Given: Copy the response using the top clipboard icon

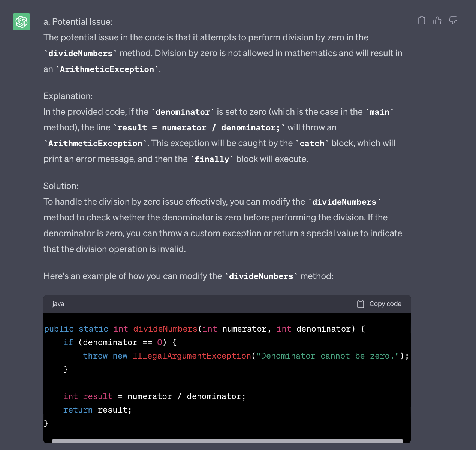Looking at the screenshot, I should 422,20.
